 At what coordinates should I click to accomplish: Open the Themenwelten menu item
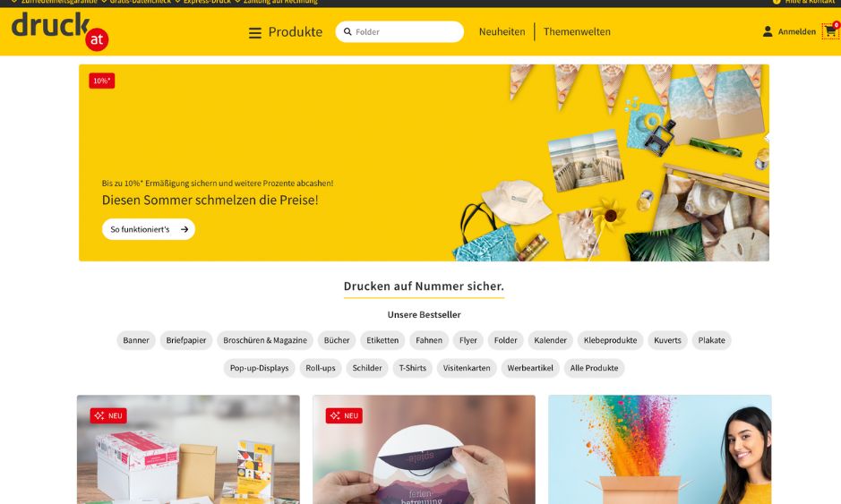point(577,31)
